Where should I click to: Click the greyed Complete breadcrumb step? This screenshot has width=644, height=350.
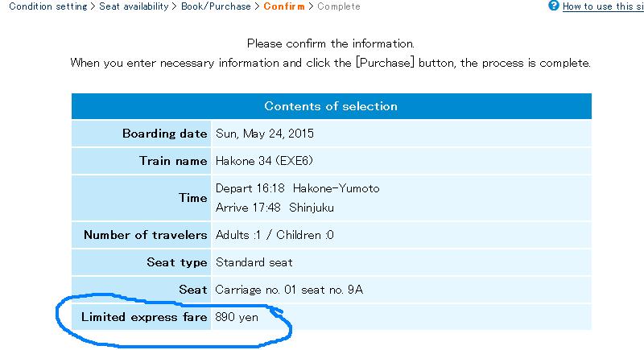[x=339, y=6]
